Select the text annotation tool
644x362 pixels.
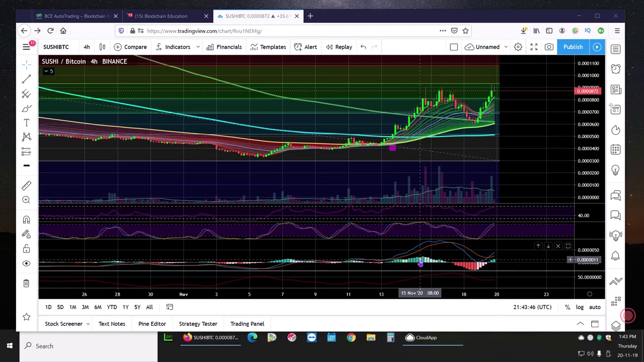(x=26, y=123)
